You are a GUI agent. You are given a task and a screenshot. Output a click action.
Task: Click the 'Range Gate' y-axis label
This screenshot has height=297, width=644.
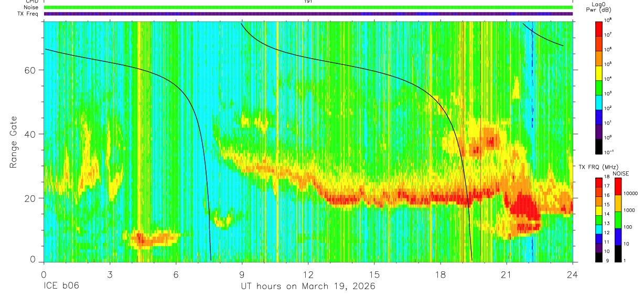coord(14,142)
